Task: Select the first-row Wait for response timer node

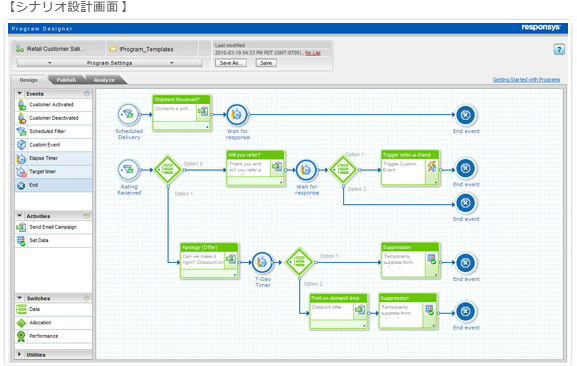Action: (237, 114)
